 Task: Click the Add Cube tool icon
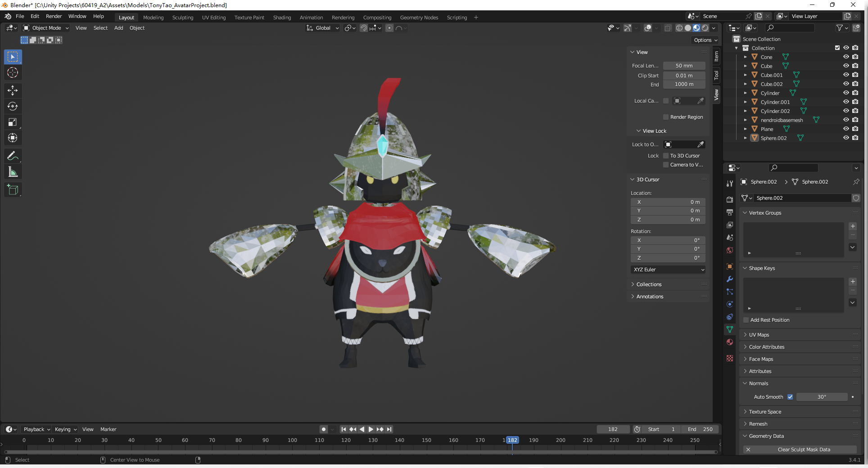coord(13,190)
